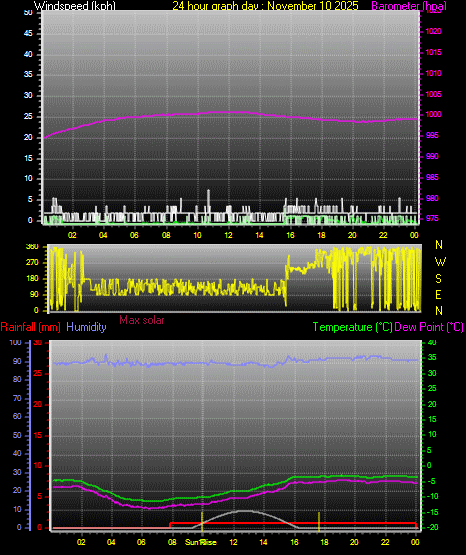Click the 'Max solar' legend label

142,320
